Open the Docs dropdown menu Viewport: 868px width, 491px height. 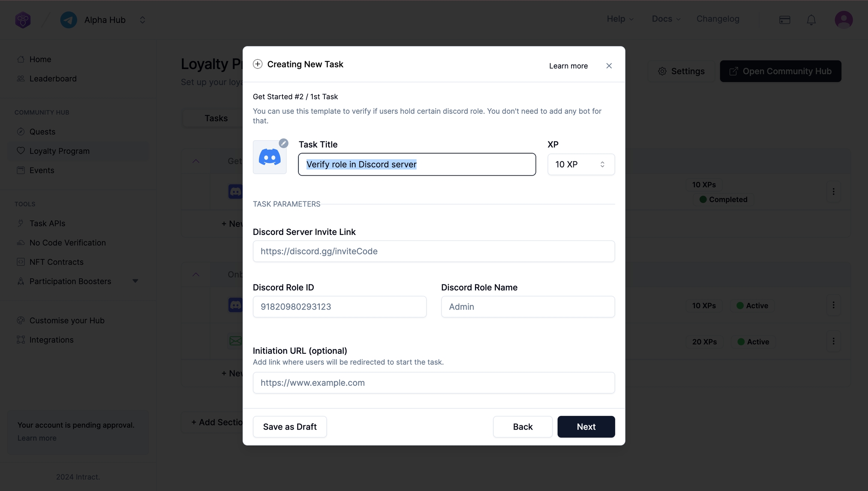coord(666,19)
